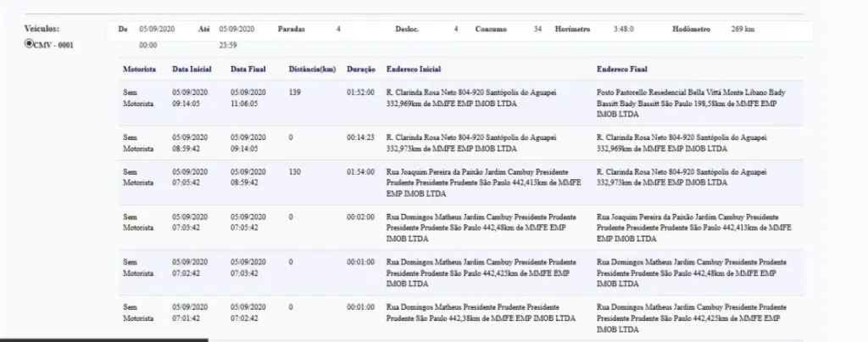Click the Distância(km) column header

(x=312, y=70)
